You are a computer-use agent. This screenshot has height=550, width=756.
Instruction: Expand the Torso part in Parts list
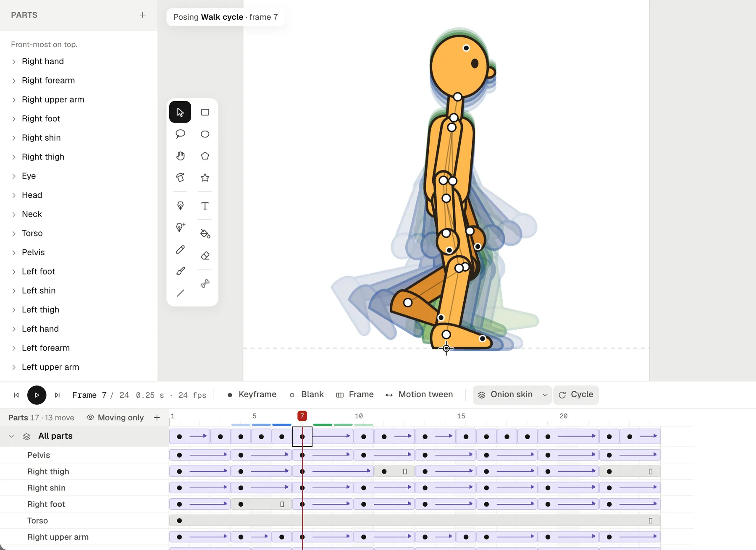(x=14, y=233)
